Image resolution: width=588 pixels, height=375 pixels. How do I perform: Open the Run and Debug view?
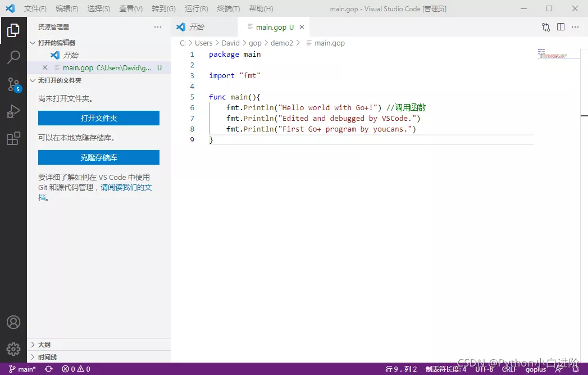coord(13,111)
